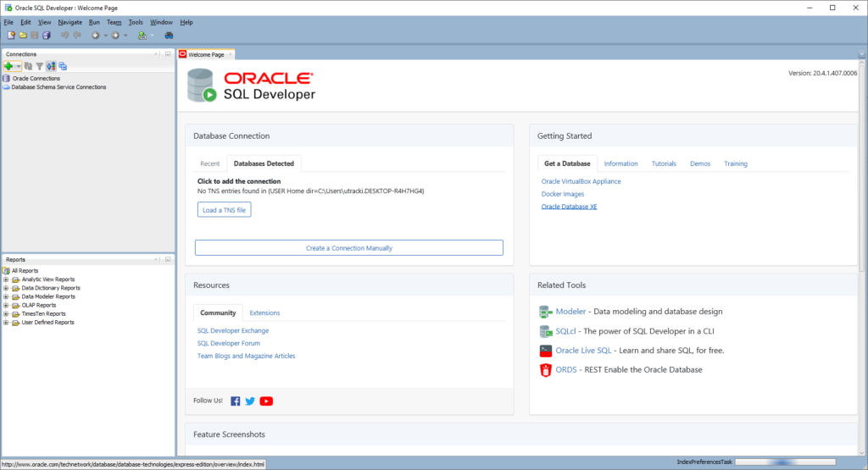
Task: Click the binoculars Find DB Object icon
Action: 169,36
